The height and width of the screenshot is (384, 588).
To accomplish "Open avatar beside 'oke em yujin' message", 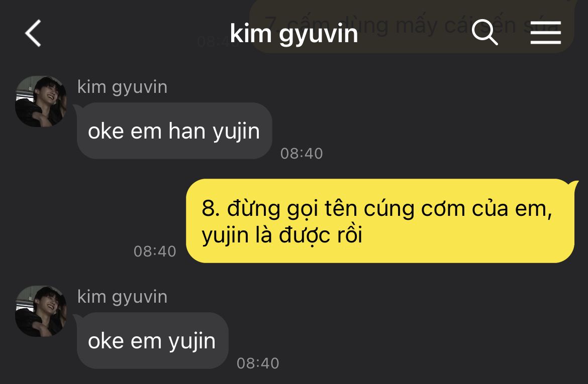I will pyautogui.click(x=41, y=311).
